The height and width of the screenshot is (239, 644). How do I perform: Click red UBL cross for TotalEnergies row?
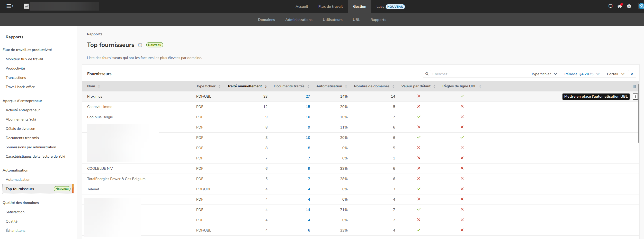[x=462, y=178]
